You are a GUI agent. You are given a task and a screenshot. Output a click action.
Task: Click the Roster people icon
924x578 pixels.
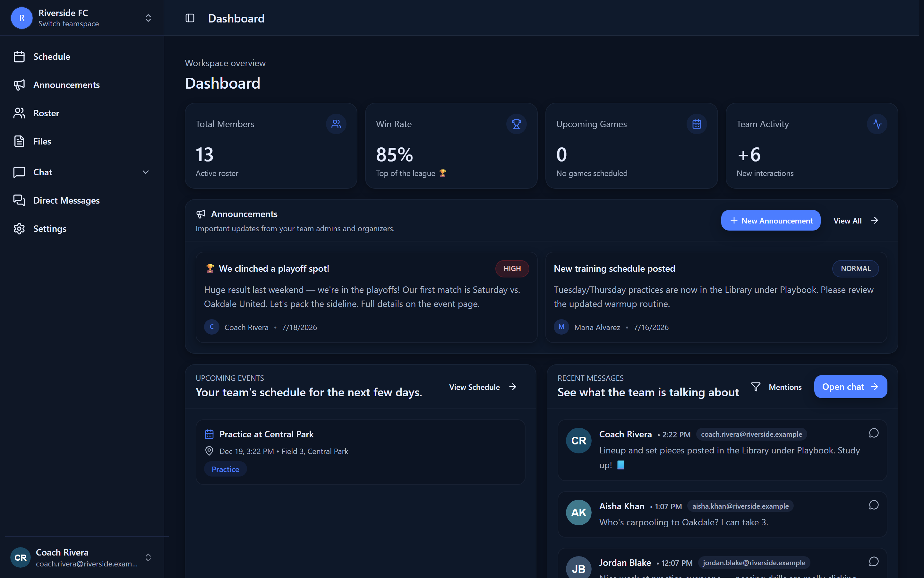point(19,113)
